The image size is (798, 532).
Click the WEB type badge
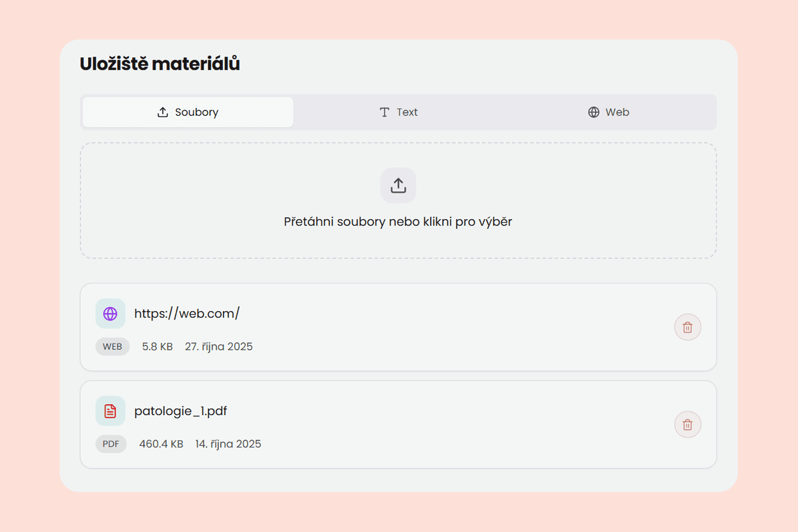coord(112,347)
